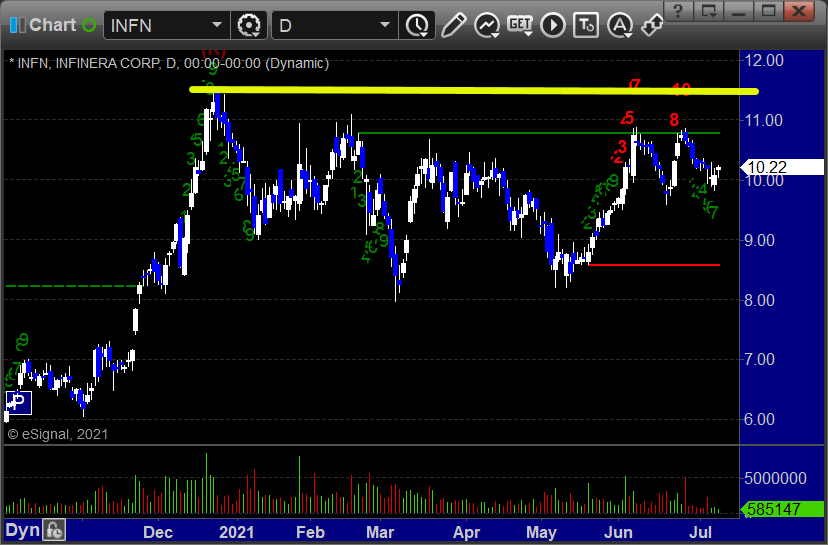The image size is (828, 545).
Task: Start bar replay with play button
Action: click(x=553, y=25)
